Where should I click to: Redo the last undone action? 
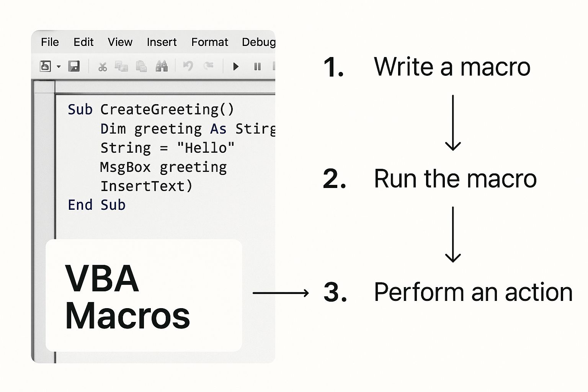click(208, 66)
